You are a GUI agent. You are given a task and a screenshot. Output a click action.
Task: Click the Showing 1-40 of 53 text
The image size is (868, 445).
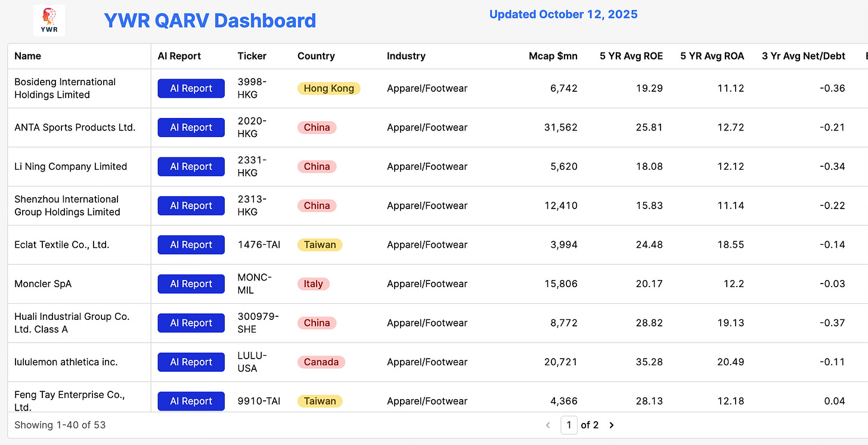click(x=60, y=425)
